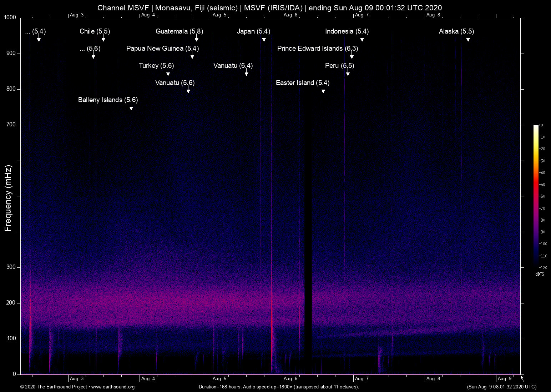Click the Papua New Guinea (5.4) label
The image size is (551, 392).
click(x=162, y=49)
